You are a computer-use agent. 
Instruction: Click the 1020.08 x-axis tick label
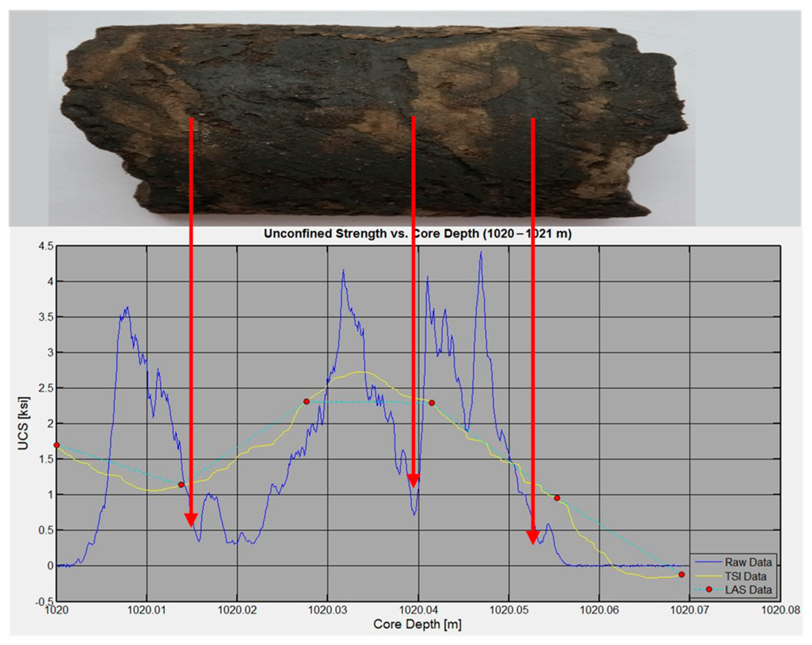click(x=781, y=610)
